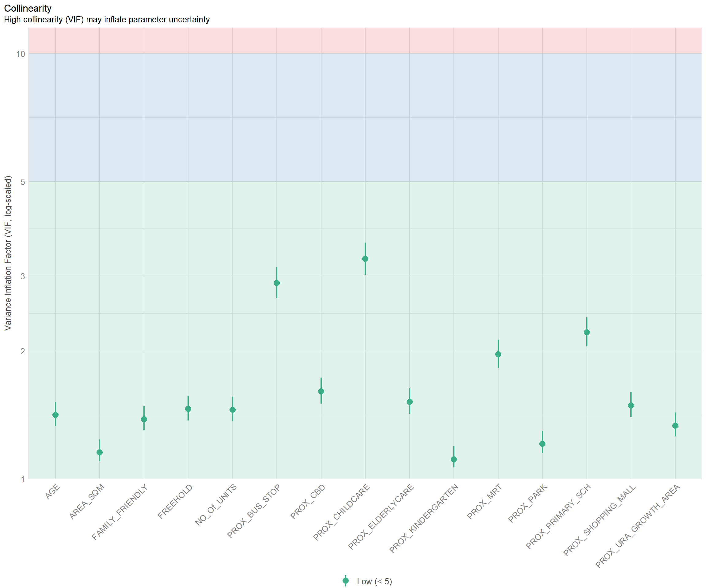Click the y-axis tick label 10
The image size is (706, 588).
tap(21, 54)
